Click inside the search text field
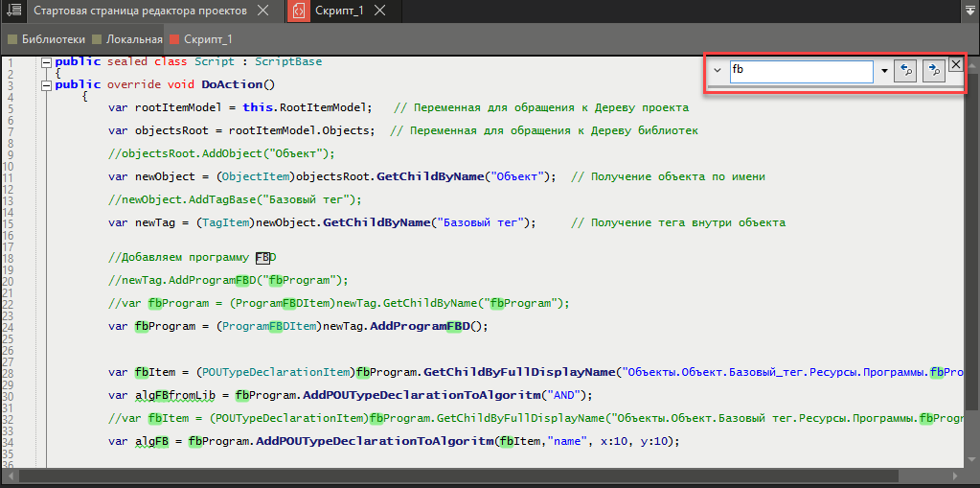The image size is (980, 488). (800, 71)
